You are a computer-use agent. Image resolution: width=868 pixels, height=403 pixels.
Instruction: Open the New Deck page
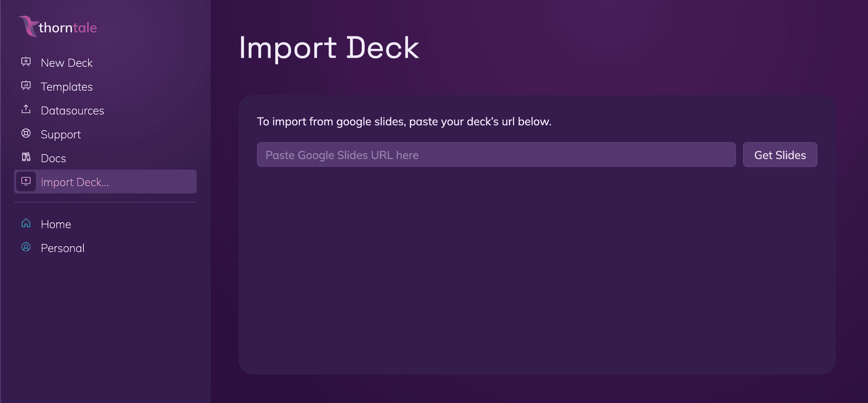point(66,63)
